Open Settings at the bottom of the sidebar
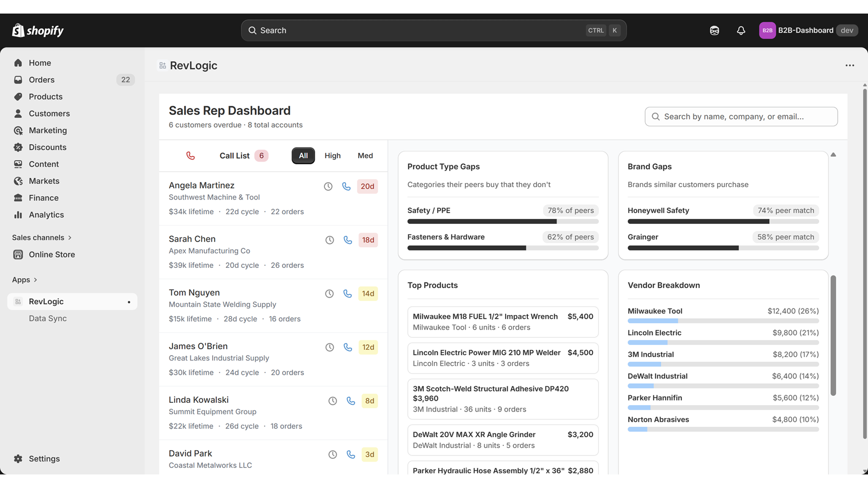Screen dimensions: 868x488 pyautogui.click(x=43, y=458)
